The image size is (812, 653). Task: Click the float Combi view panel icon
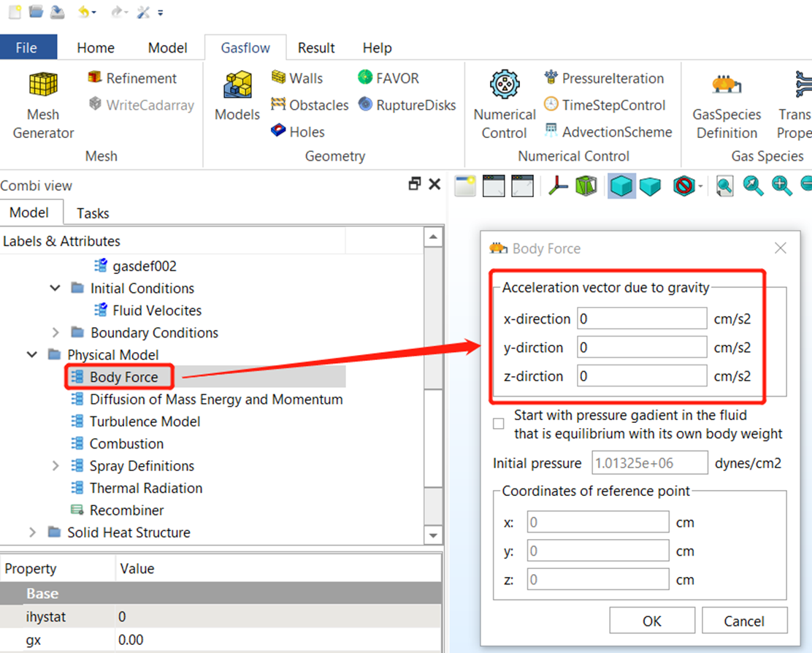(x=415, y=183)
